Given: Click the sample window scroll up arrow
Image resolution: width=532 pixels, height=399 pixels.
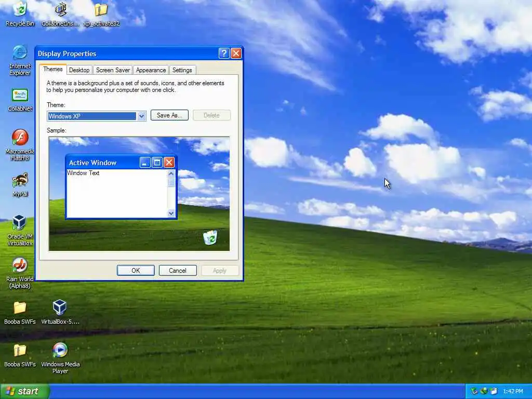Looking at the screenshot, I should coord(171,174).
